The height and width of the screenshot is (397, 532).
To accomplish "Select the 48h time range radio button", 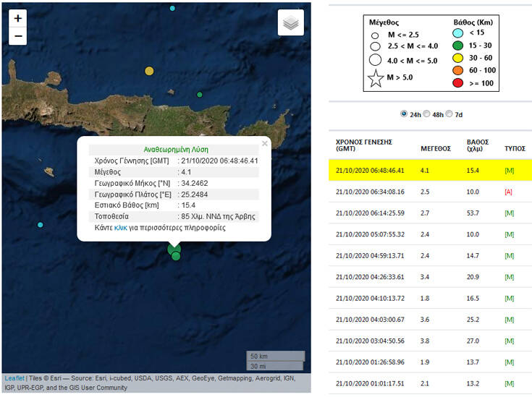I will (x=426, y=114).
